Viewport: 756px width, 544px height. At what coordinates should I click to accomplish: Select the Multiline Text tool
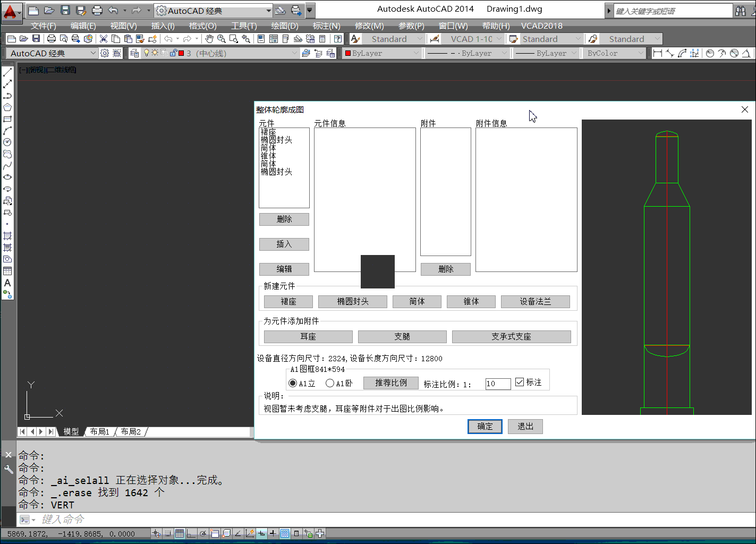click(x=7, y=283)
